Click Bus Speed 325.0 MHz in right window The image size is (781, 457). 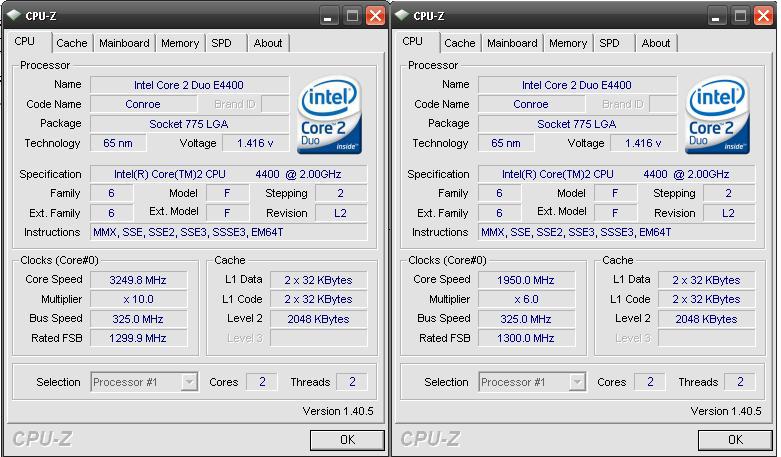[526, 319]
